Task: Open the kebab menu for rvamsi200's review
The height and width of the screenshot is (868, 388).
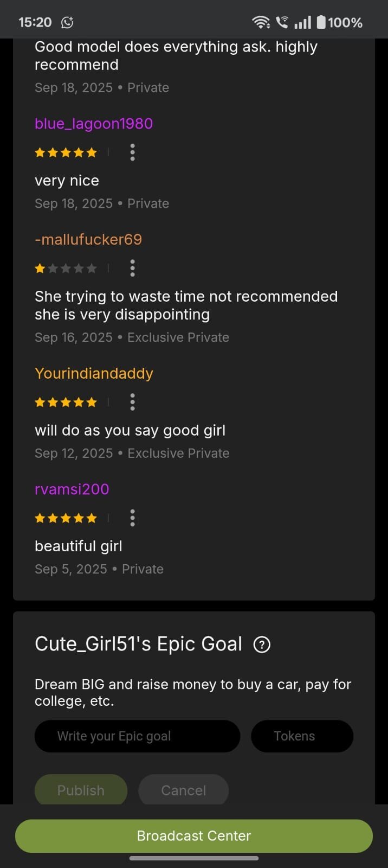Action: (132, 518)
